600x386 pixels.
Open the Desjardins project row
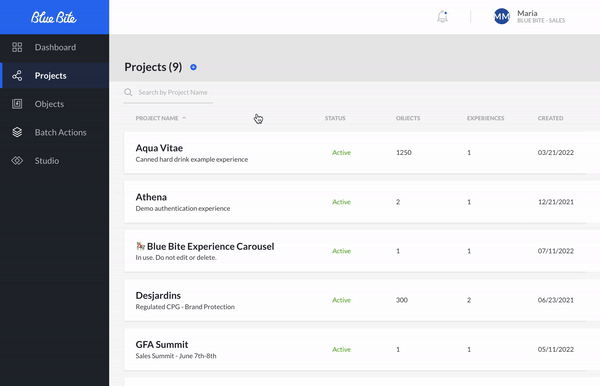click(x=355, y=300)
